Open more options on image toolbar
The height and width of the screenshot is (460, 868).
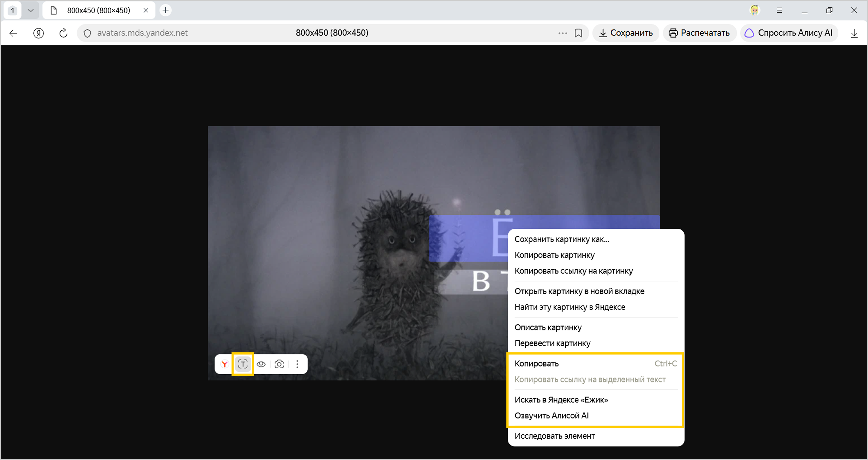click(x=297, y=364)
